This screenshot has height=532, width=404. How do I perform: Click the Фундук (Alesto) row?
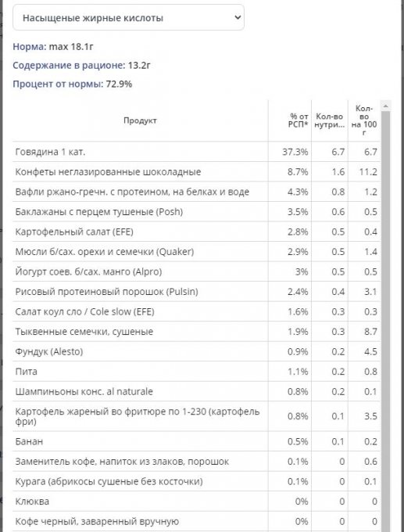tap(197, 351)
